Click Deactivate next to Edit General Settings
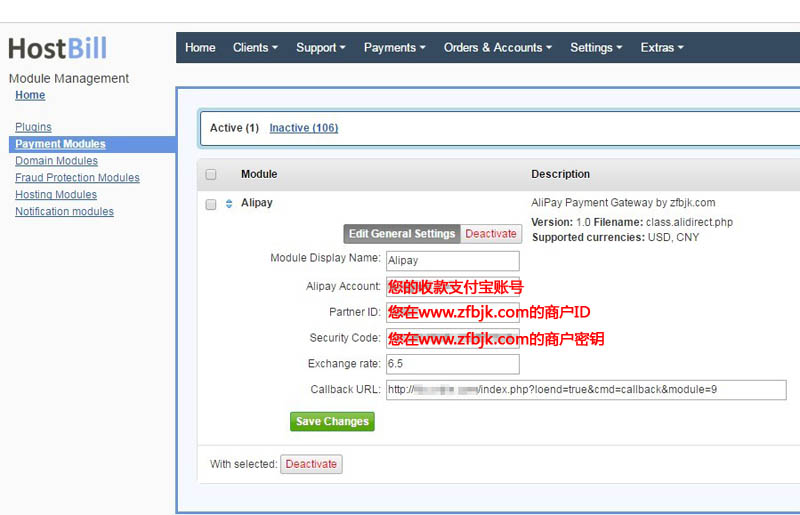This screenshot has width=800, height=515. click(491, 234)
